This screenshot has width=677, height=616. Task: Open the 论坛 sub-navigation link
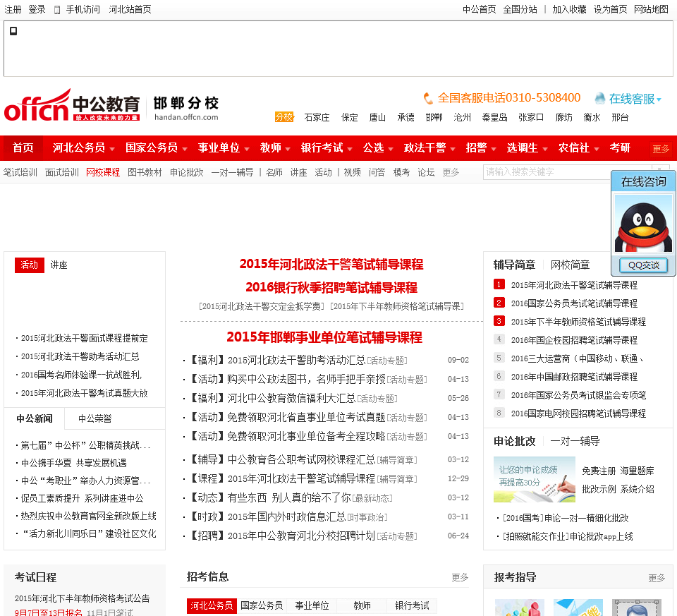tap(426, 172)
